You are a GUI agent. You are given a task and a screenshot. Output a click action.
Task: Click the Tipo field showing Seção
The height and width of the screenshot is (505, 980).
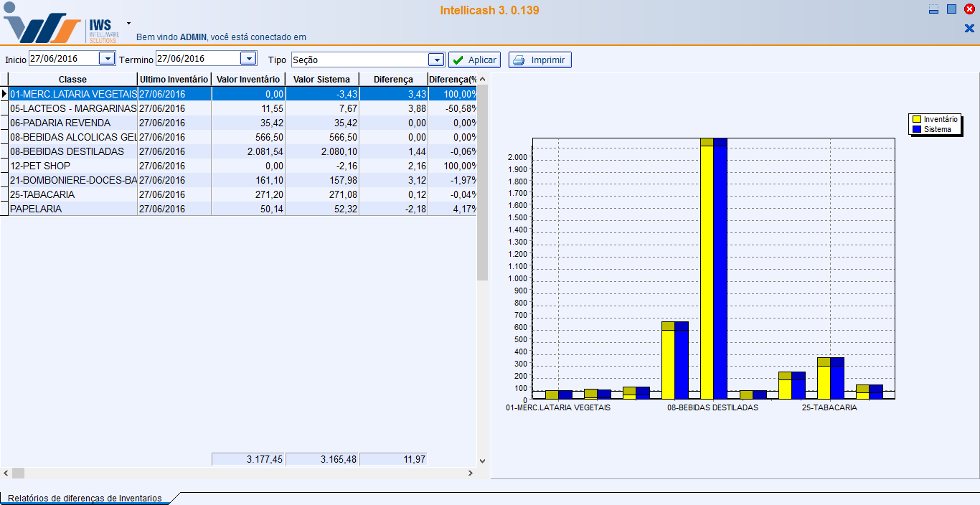[359, 60]
